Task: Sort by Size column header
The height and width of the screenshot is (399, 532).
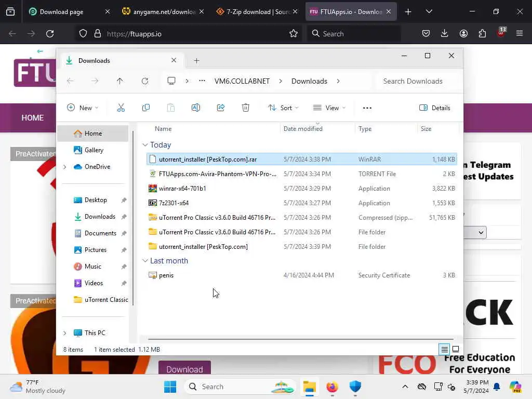Action: (426, 129)
